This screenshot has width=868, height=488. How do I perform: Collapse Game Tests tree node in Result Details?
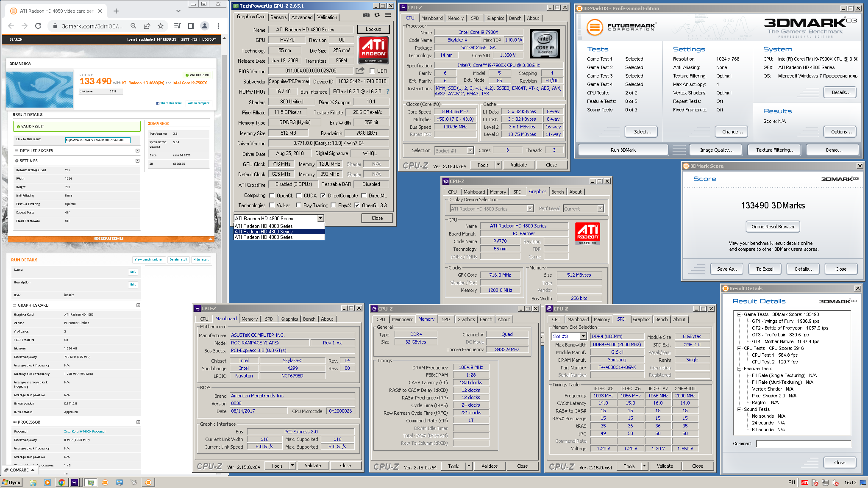(x=739, y=314)
